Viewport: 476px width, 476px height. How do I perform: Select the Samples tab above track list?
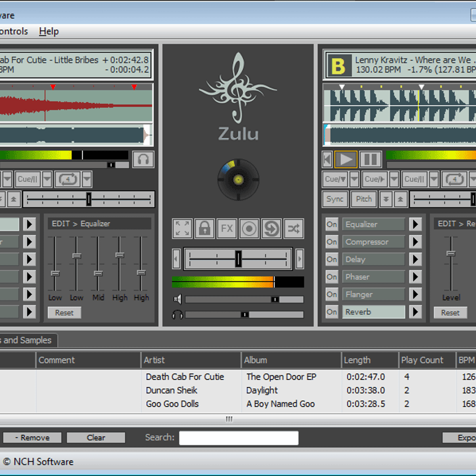[x=28, y=340]
